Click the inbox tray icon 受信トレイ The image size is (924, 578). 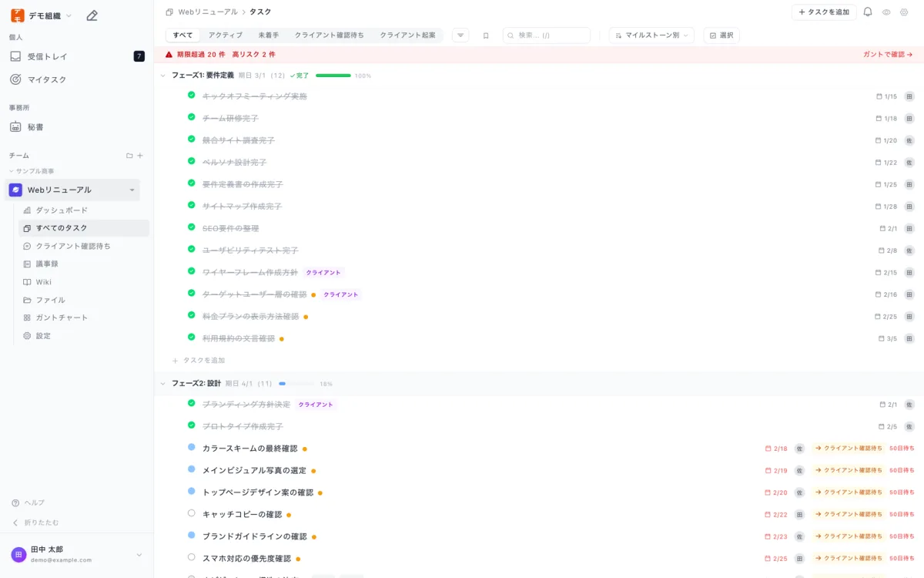click(15, 56)
